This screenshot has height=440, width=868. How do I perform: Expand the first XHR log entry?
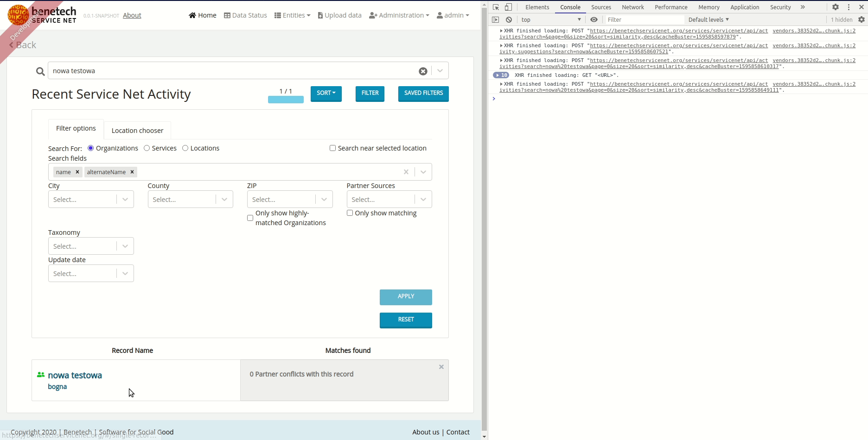[501, 31]
